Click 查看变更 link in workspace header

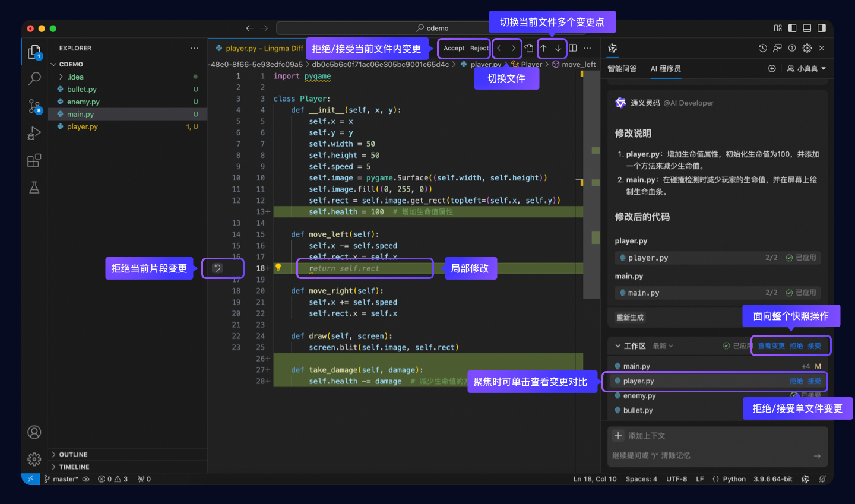coord(771,346)
